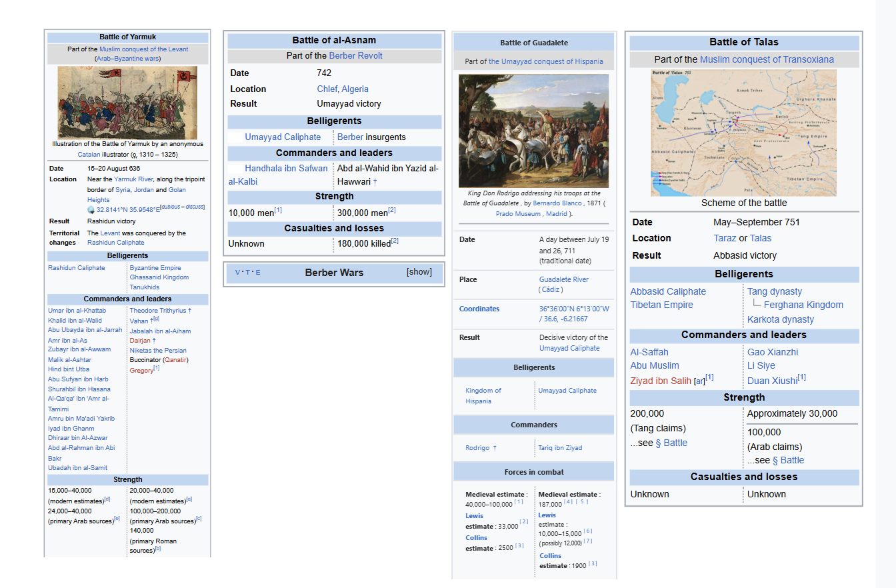This screenshot has height=588, width=896.
Task: Click the red 'Ziyad ibn Salih' link
Action: click(661, 381)
